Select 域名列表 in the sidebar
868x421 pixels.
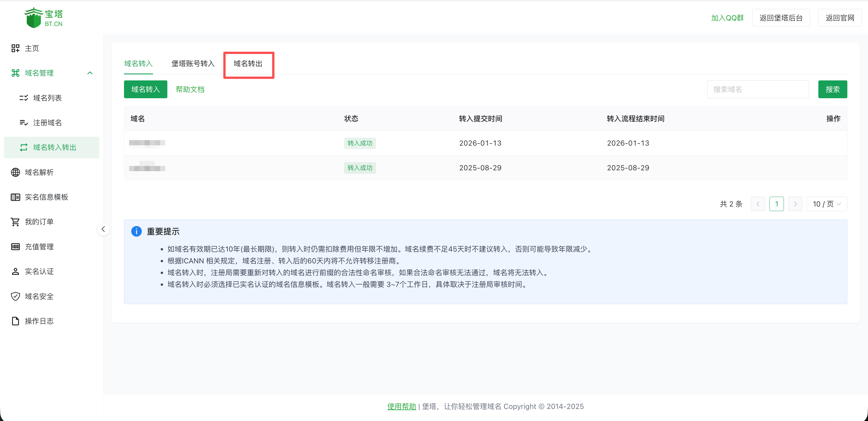pyautogui.click(x=48, y=98)
